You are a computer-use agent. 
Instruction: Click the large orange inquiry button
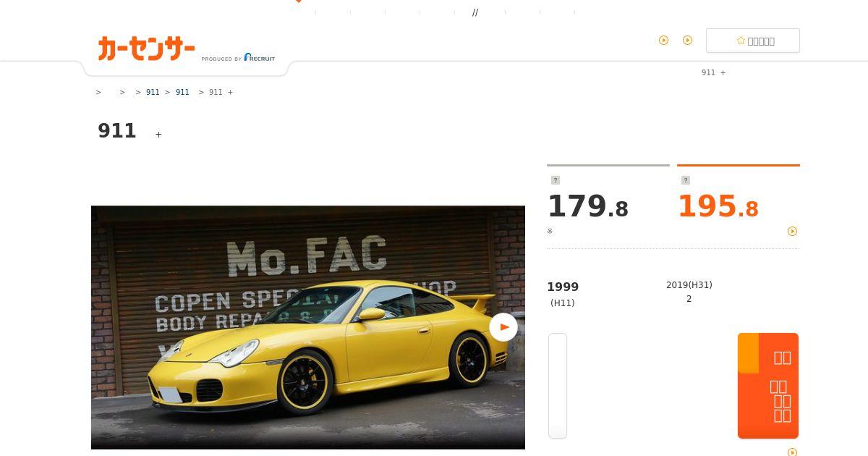(768, 386)
